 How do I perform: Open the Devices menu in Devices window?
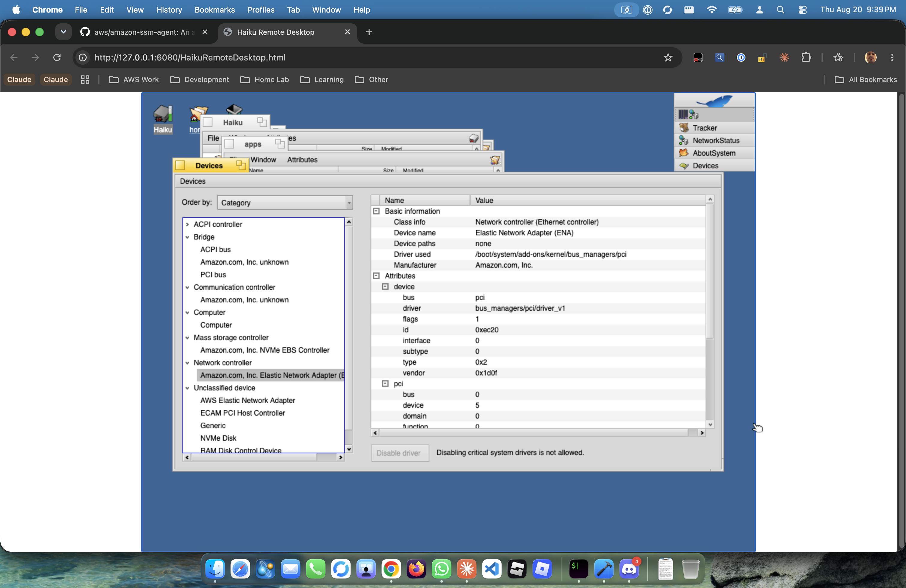(x=193, y=181)
